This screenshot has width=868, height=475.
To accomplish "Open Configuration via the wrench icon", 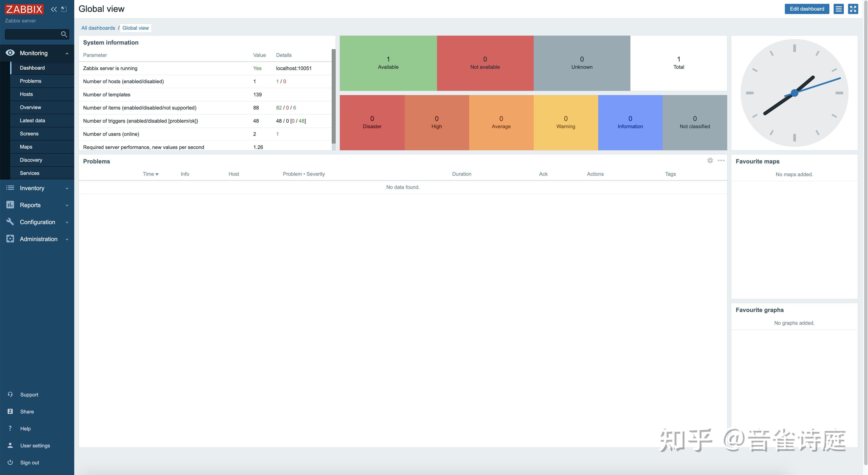I will coord(10,222).
